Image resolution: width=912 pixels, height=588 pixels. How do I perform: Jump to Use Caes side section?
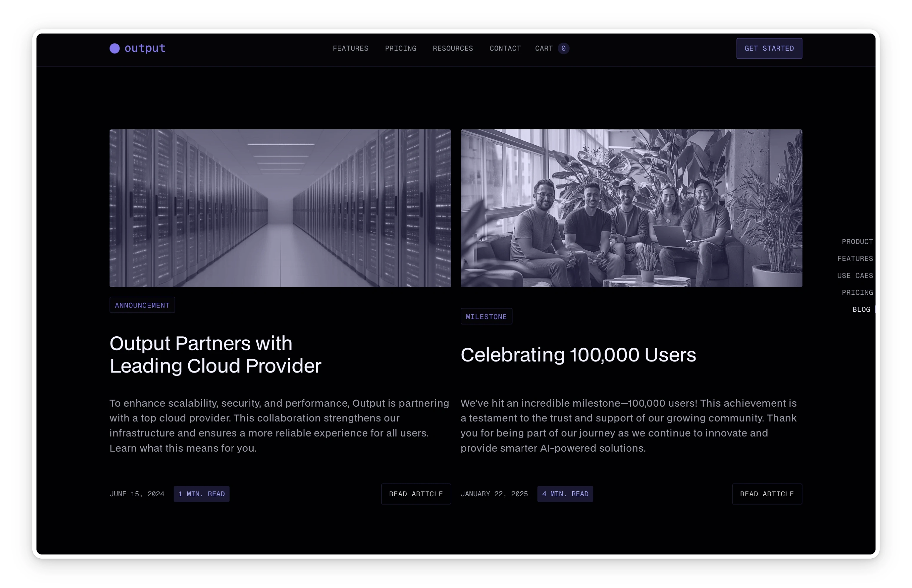855,276
